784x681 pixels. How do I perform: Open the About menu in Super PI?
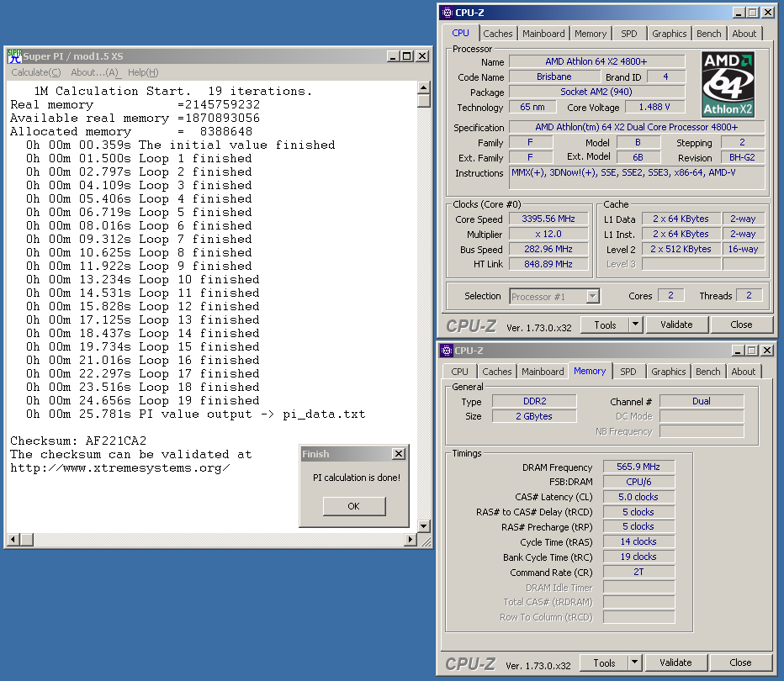(94, 72)
